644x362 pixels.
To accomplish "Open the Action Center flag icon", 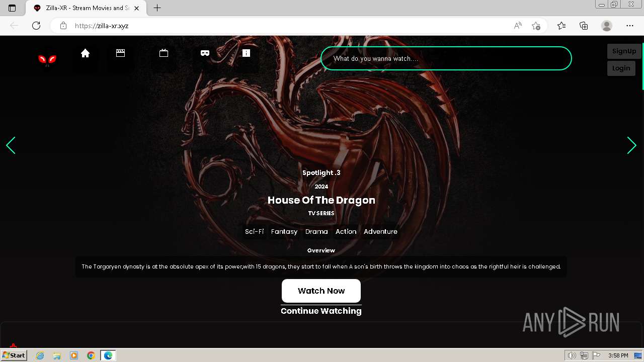I will (x=596, y=355).
